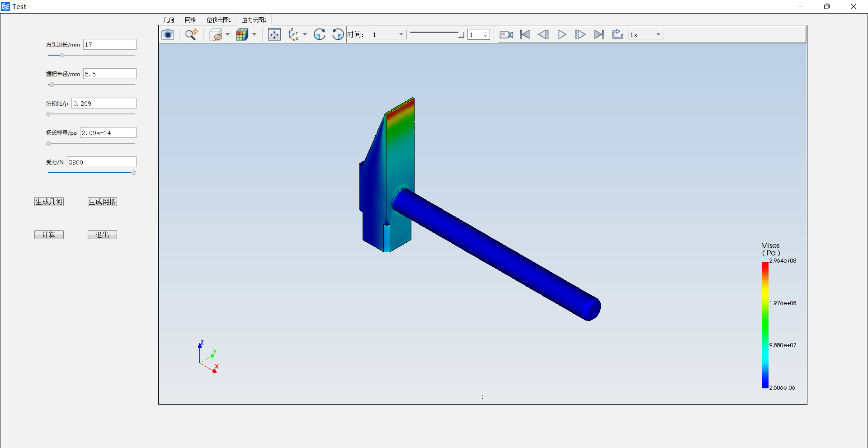Click the Mises (Pa) legend title
The height and width of the screenshot is (448, 868).
coord(771,249)
